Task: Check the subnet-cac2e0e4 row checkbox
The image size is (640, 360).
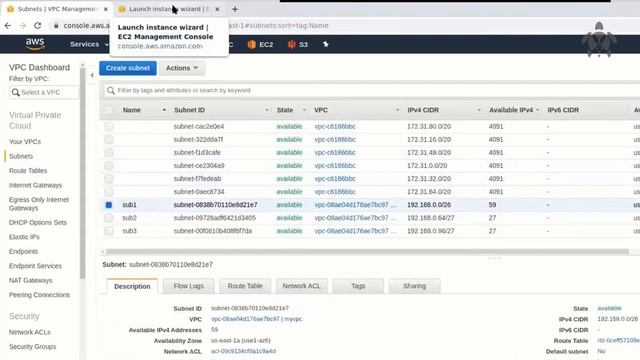Action: pos(109,127)
